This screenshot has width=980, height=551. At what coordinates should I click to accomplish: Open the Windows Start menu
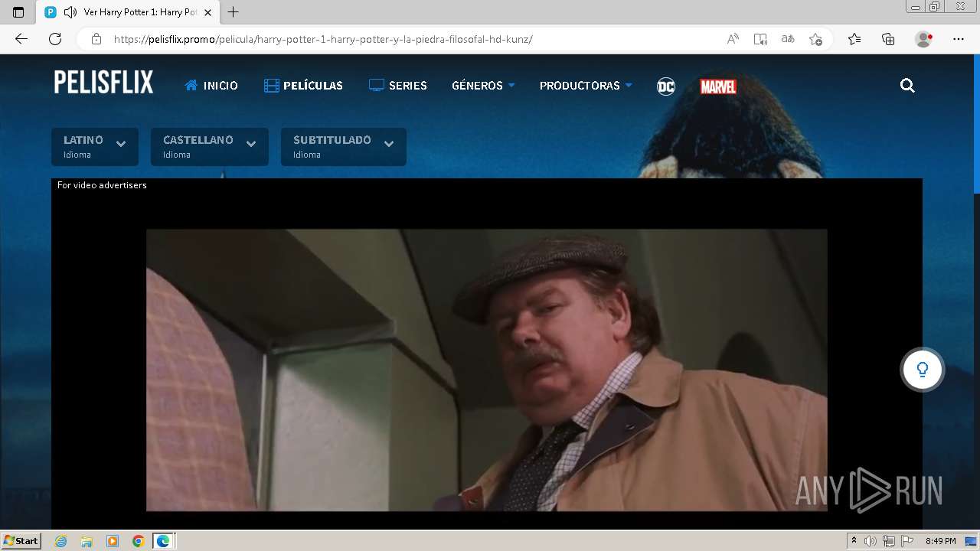[x=21, y=540]
